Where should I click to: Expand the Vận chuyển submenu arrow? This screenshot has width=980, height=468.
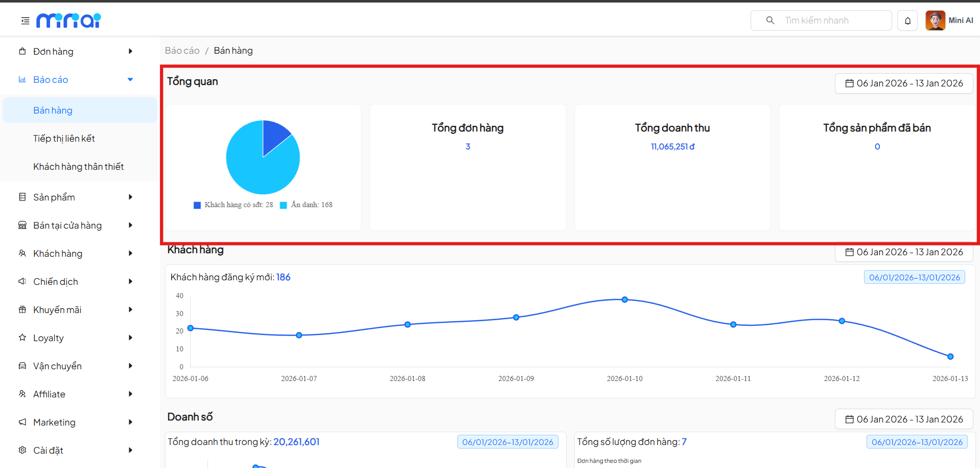click(130, 366)
